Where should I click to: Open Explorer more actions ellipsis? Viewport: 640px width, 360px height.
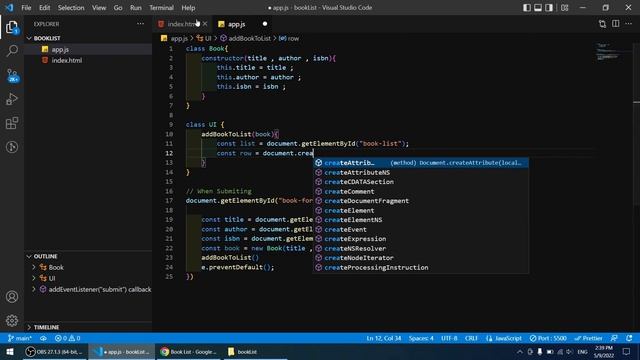click(x=140, y=24)
